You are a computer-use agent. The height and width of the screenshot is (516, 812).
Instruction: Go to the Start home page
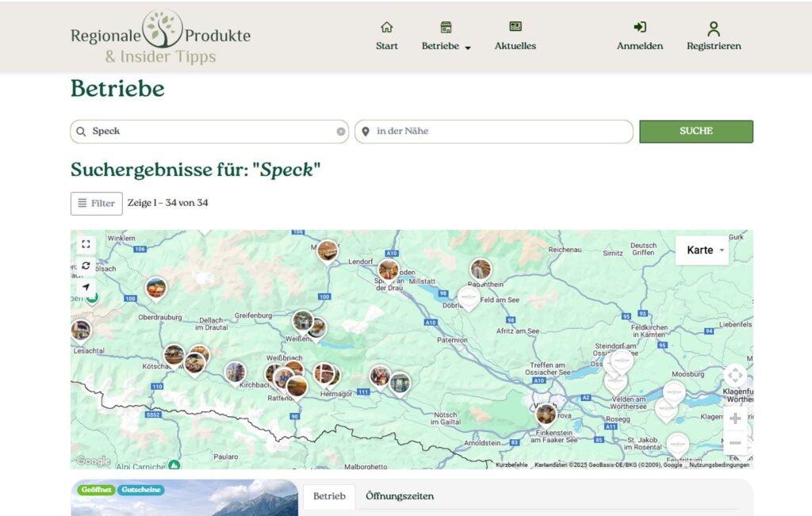click(x=387, y=36)
